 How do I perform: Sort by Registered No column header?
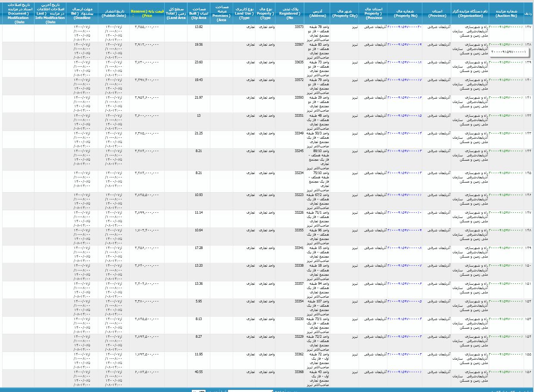[x=290, y=12]
